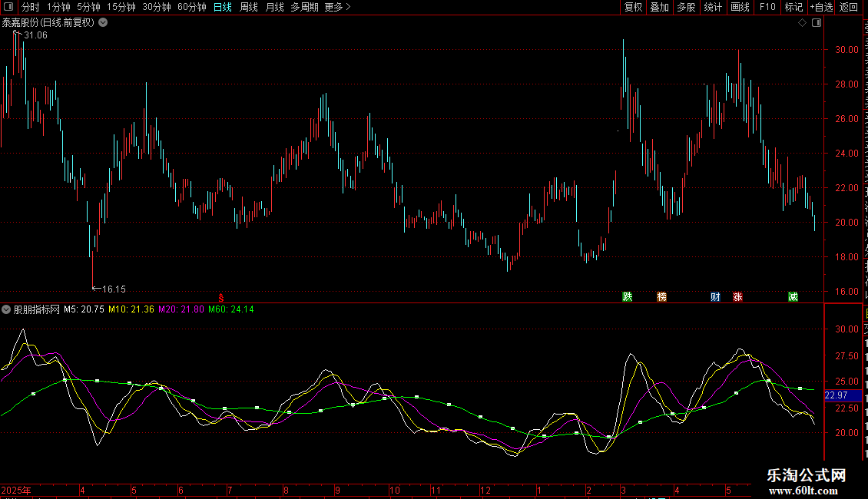Click the 标记 mark button
This screenshot has height=499, width=868.
coord(793,7)
